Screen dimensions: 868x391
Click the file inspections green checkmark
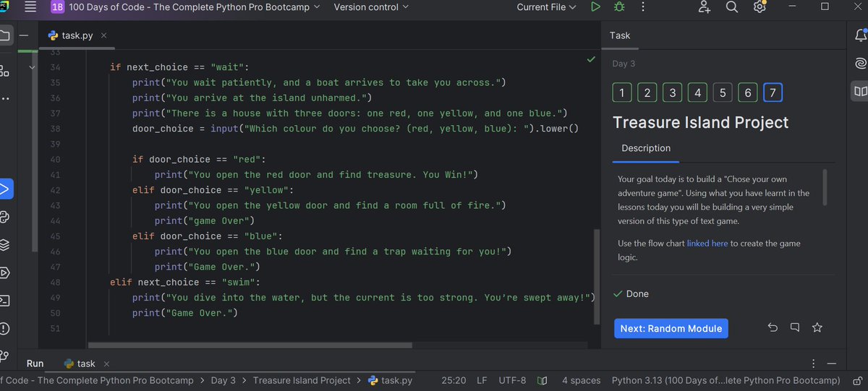tap(591, 59)
